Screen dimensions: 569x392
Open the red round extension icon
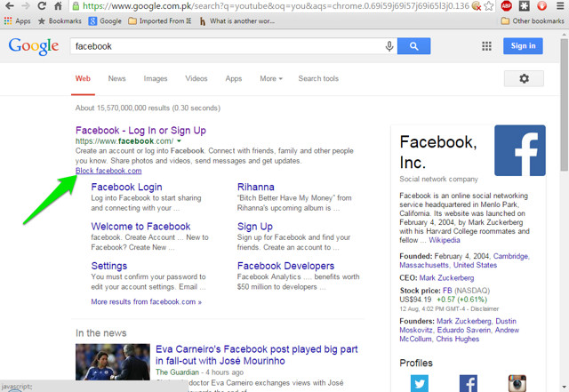(541, 6)
